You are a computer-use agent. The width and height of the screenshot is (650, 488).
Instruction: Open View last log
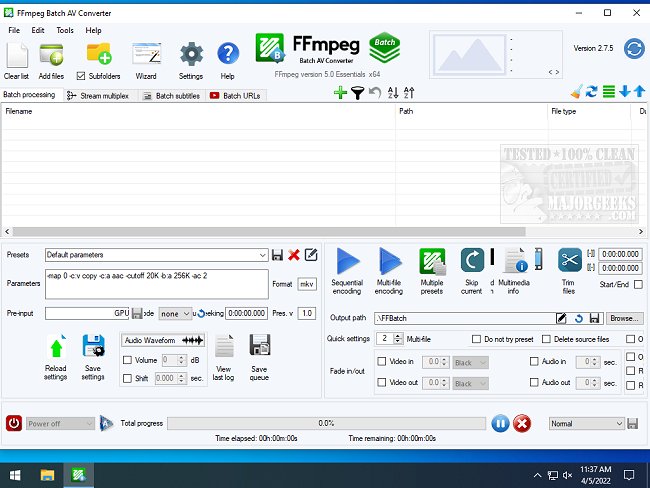pyautogui.click(x=223, y=348)
